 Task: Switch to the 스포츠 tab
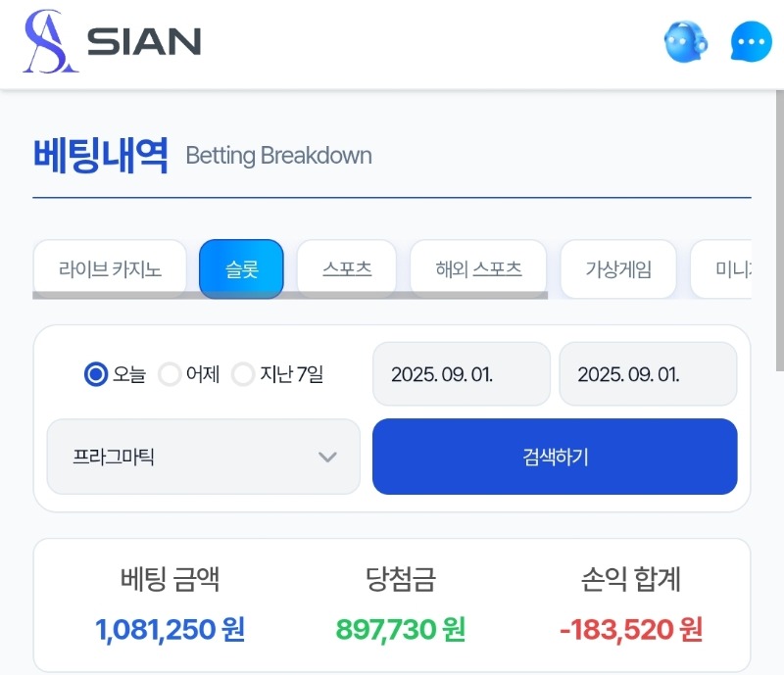pos(347,269)
